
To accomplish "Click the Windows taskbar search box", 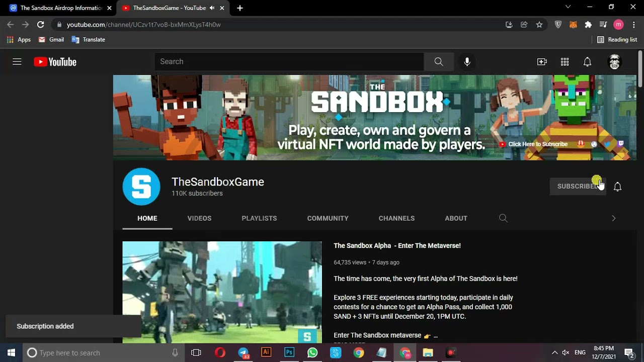I will [x=104, y=353].
